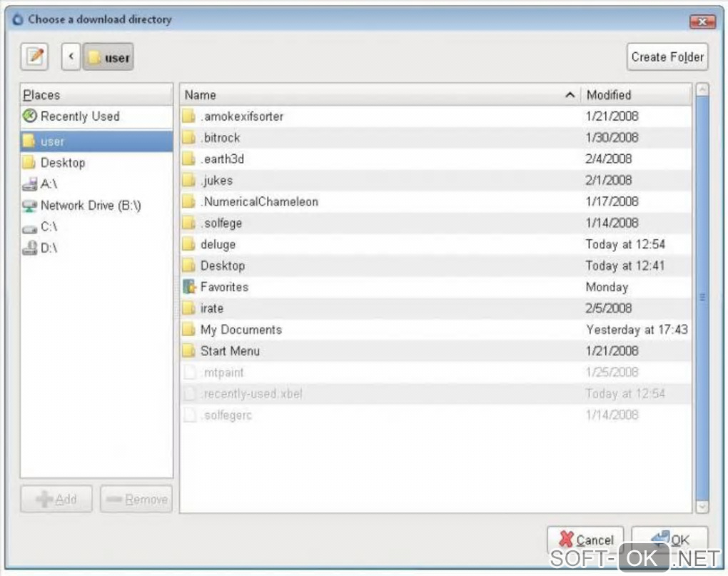Click the Remove bookmark button
This screenshot has height=576, width=728.
click(136, 499)
